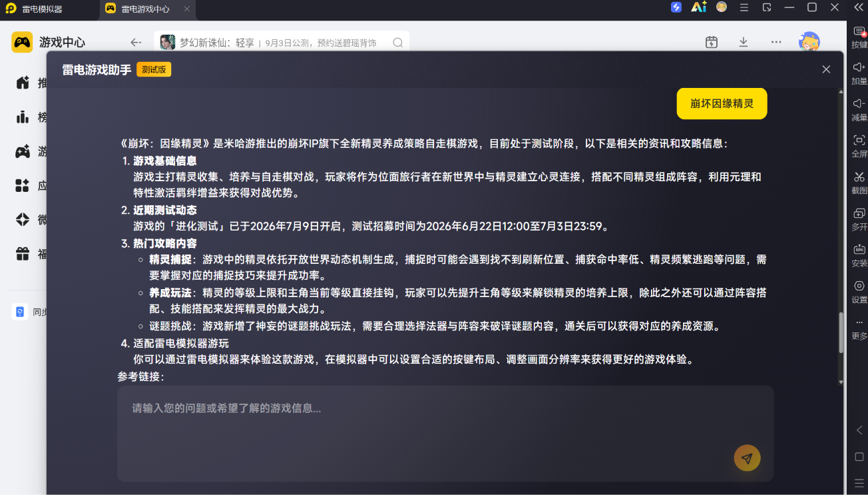This screenshot has width=868, height=495.
Task: Click the blue lightning icon in title bar
Action: coord(676,7)
